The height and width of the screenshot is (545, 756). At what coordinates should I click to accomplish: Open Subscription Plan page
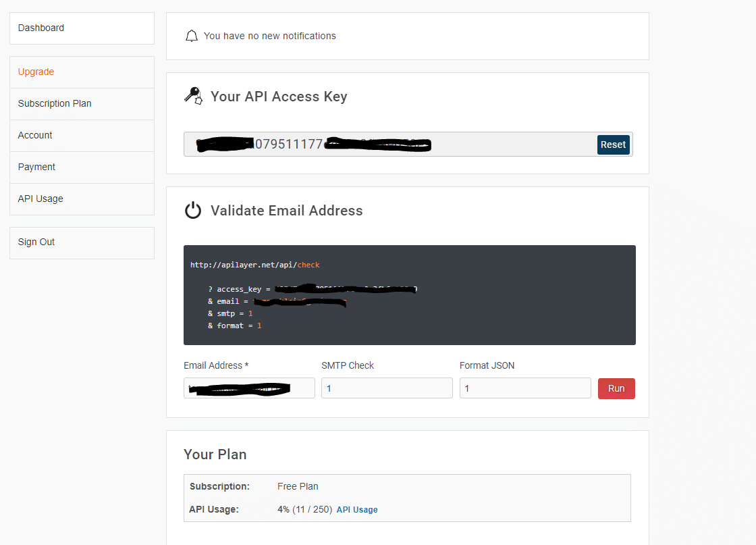(82, 104)
